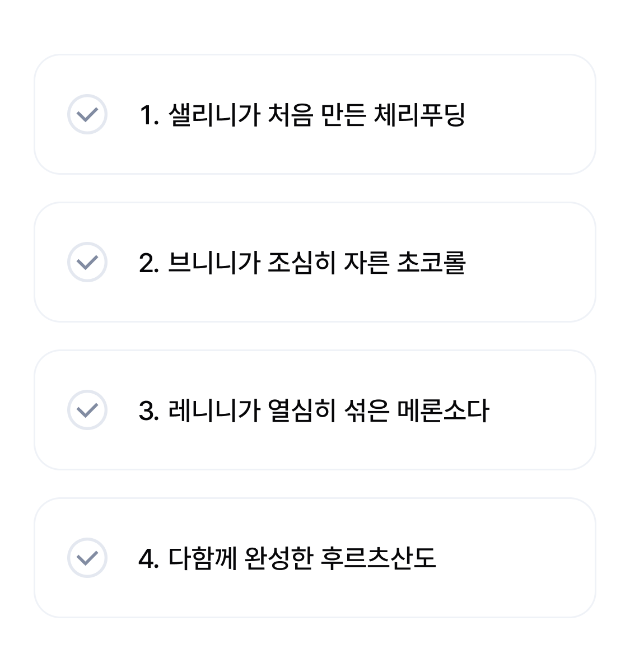Click the word 브니니가 in the second card
Screen dimensions: 630x672
(x=214, y=263)
